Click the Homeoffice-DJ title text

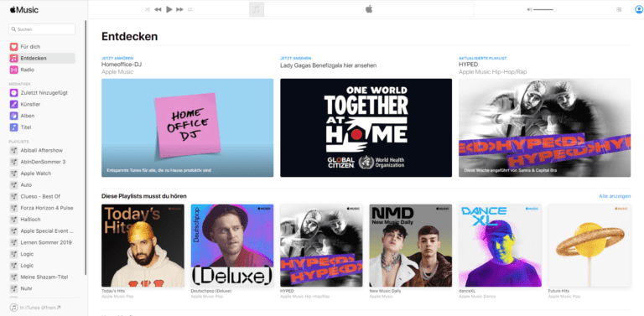coord(122,65)
